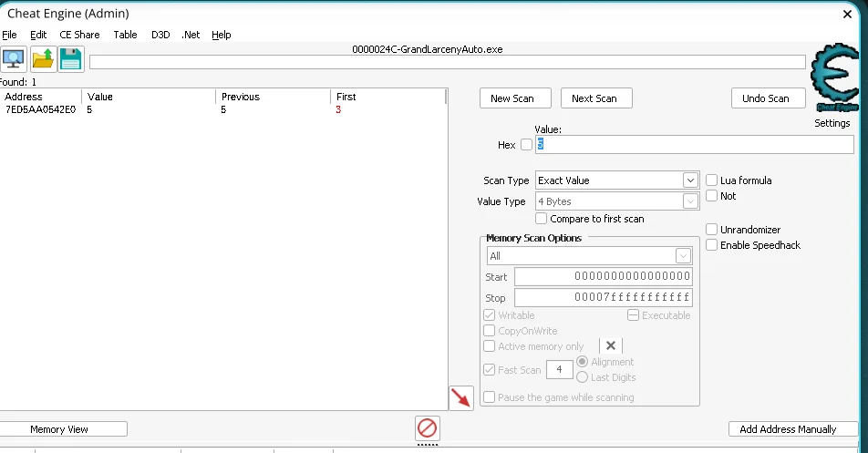Open the Edit menu
Viewport: 868px width, 453px height.
point(38,35)
